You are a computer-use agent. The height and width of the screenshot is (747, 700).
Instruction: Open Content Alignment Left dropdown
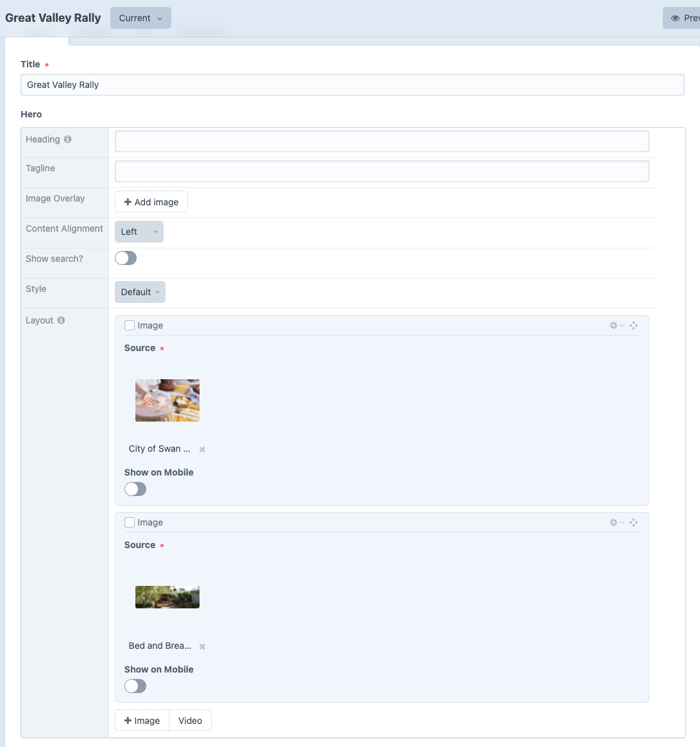pos(139,232)
